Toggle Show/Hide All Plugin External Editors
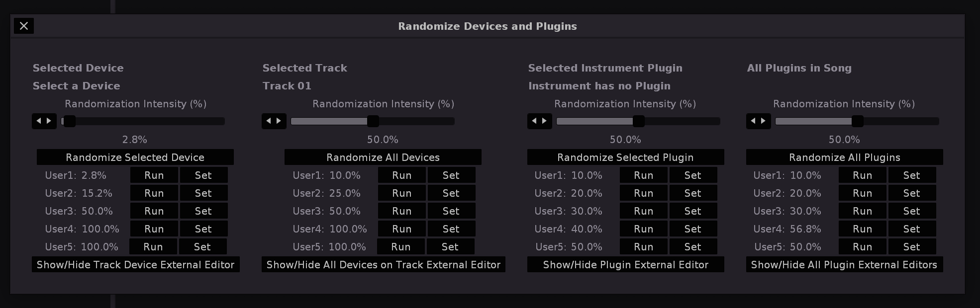The width and height of the screenshot is (980, 308). [x=844, y=265]
